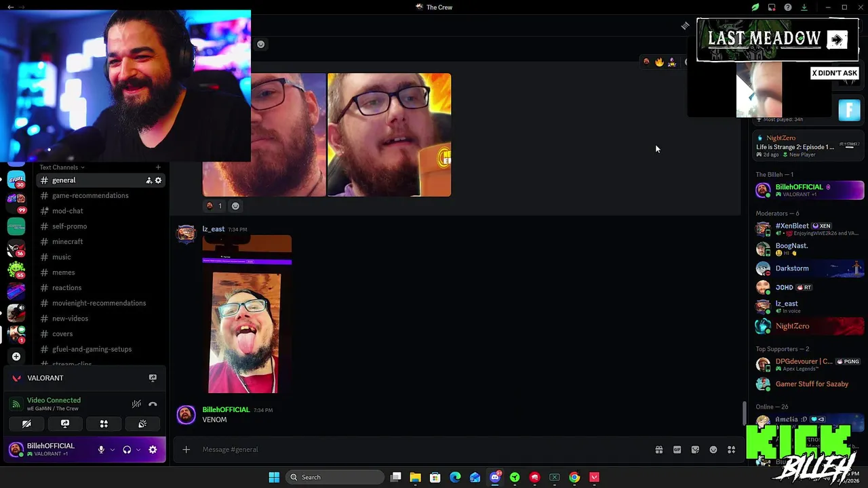The height and width of the screenshot is (488, 868).
Task: Click the Video Connected status label
Action: [54, 400]
